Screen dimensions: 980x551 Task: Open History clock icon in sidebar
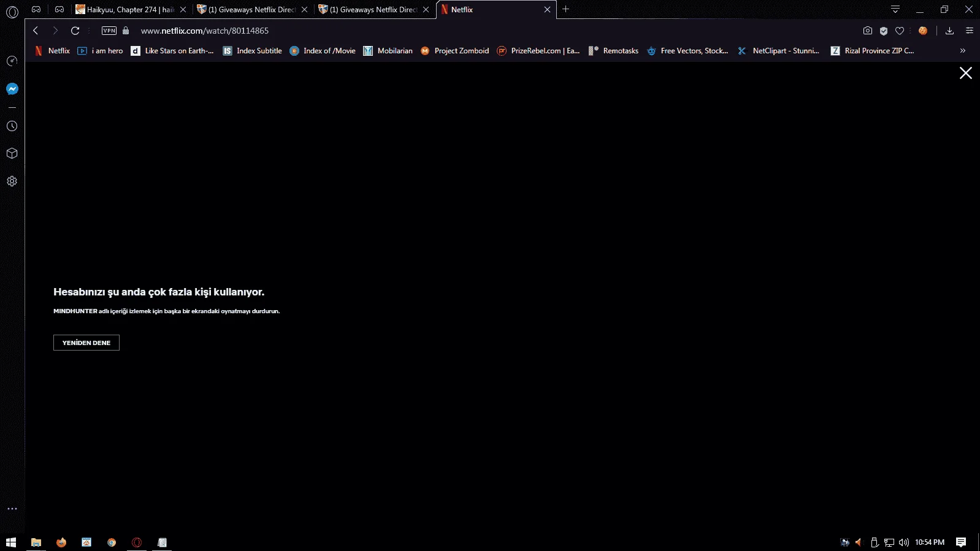tap(12, 126)
